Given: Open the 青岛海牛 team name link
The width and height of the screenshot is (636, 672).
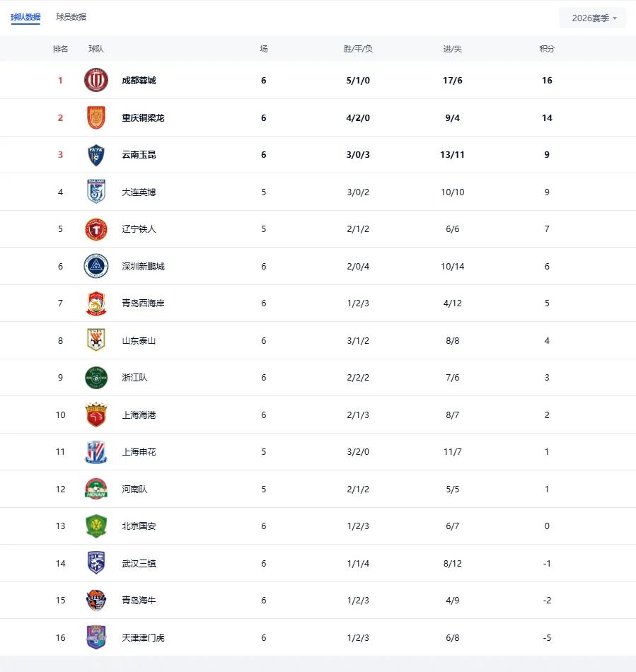Looking at the screenshot, I should [x=139, y=601].
